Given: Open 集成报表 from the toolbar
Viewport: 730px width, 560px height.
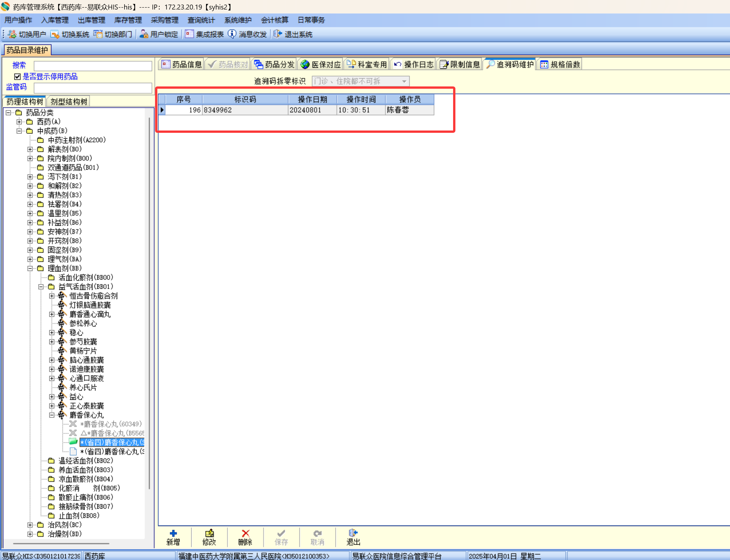Looking at the screenshot, I should 189,34.
